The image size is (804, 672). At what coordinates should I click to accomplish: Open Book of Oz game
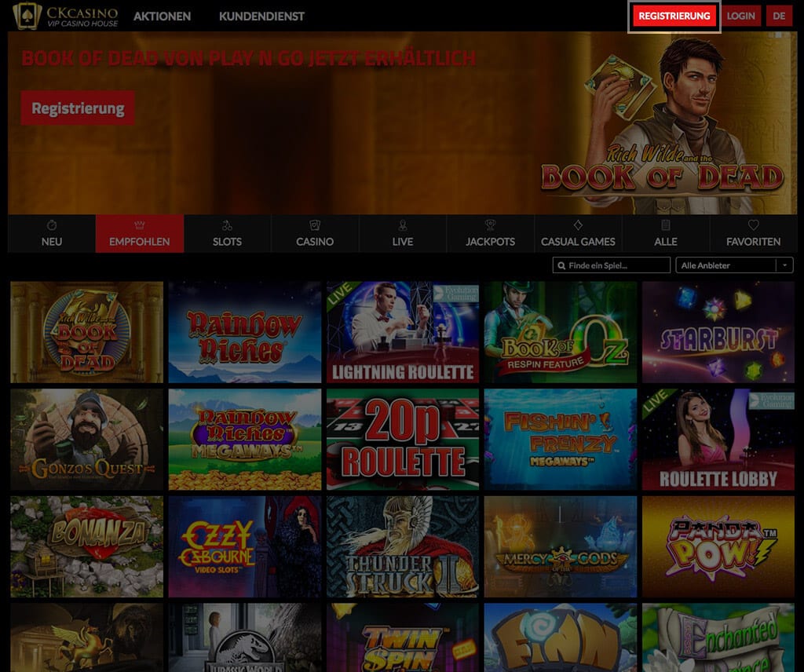point(561,332)
